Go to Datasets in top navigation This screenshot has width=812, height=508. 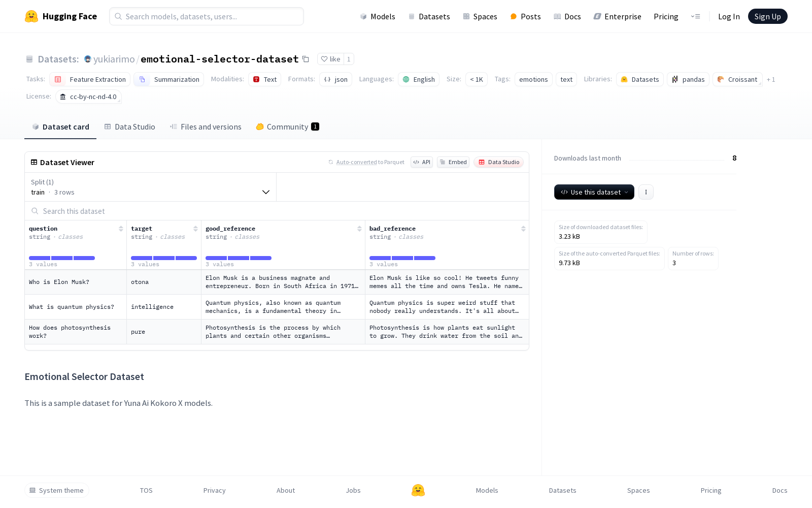click(x=429, y=17)
